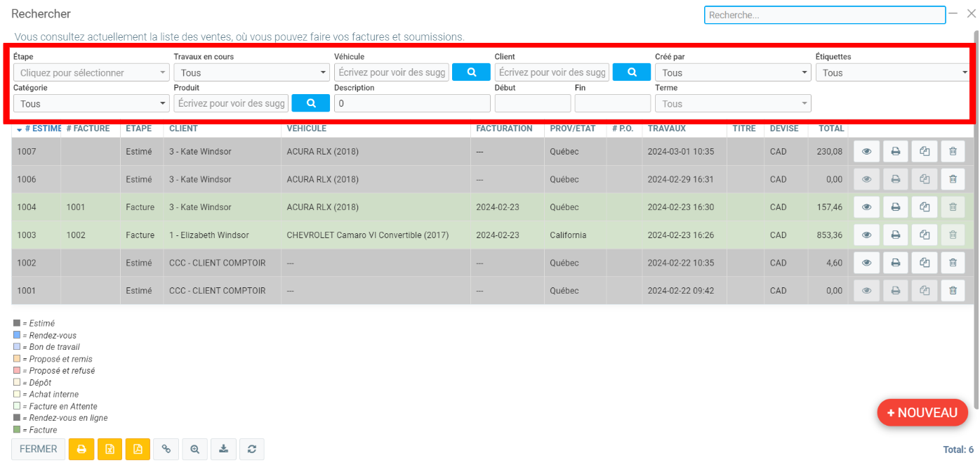
Task: Open the Étape filter dropdown
Action: 91,72
